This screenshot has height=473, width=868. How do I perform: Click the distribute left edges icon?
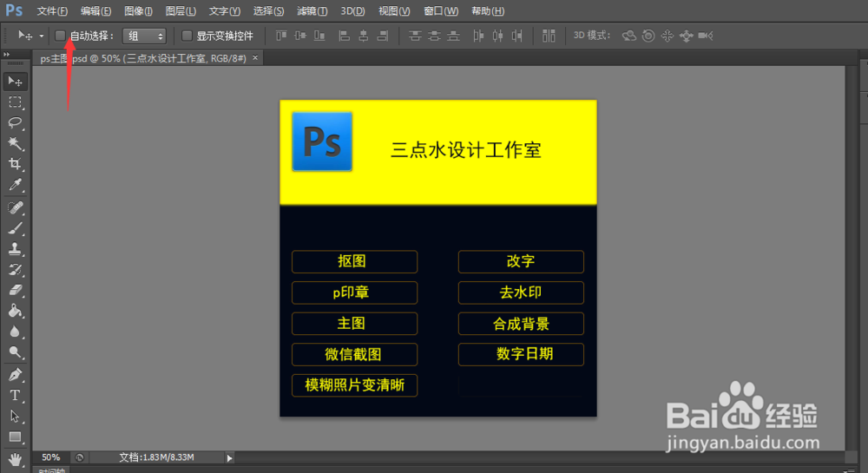pyautogui.click(x=478, y=36)
